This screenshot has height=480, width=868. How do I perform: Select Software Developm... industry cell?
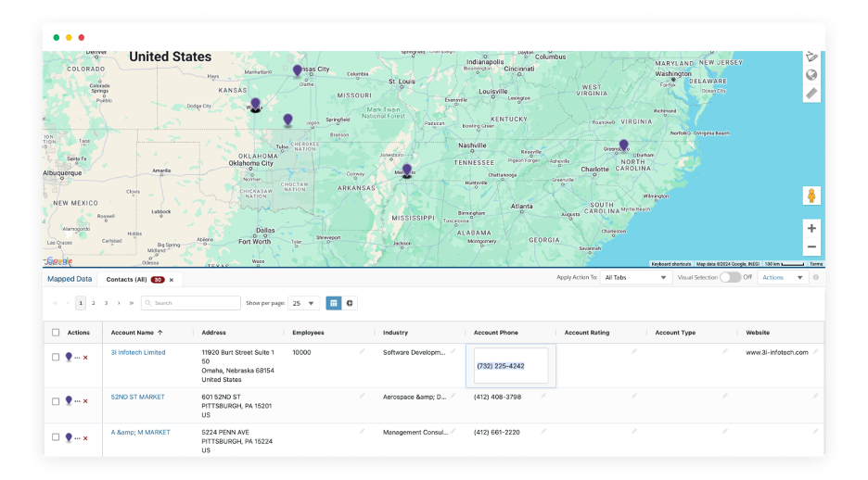click(x=415, y=352)
